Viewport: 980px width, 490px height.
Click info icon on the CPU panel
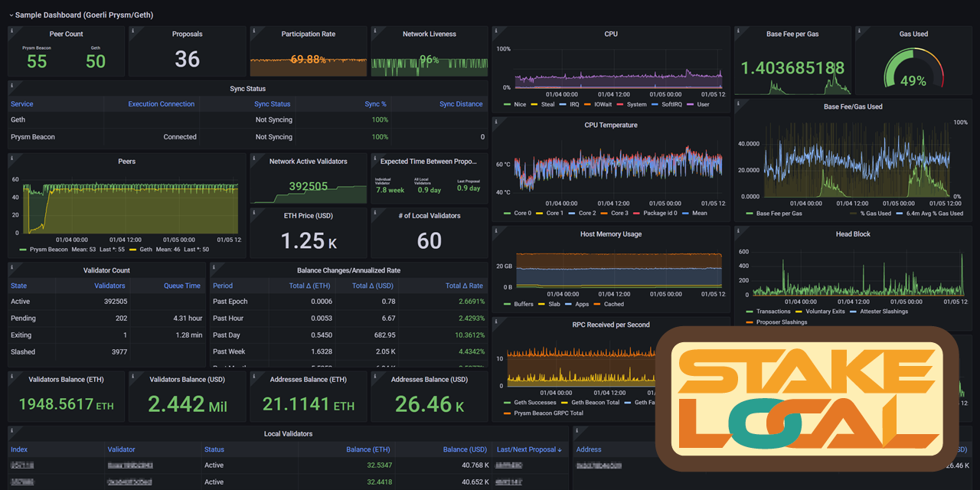[x=497, y=31]
